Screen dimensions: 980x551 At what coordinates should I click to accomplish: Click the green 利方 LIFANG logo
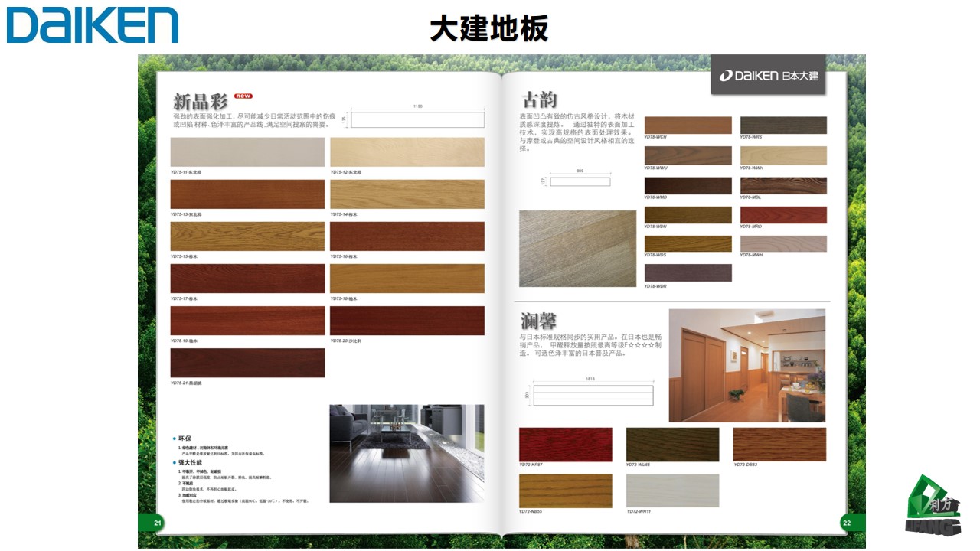tap(933, 505)
